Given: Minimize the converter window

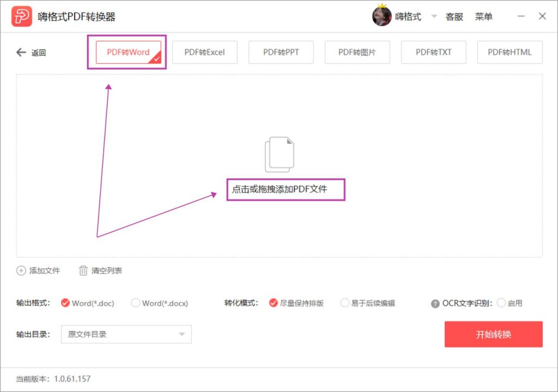Looking at the screenshot, I should click(x=521, y=16).
